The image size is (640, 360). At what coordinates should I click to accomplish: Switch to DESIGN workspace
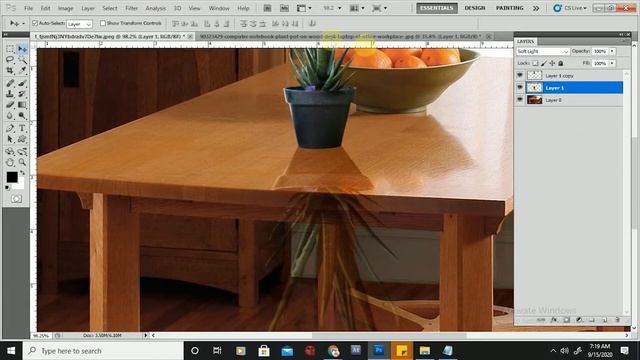coord(475,8)
